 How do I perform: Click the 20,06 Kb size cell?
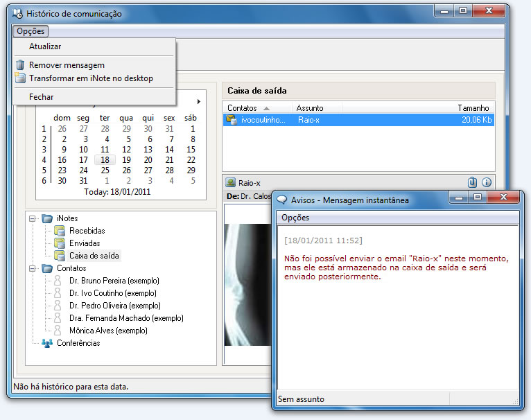tap(476, 120)
